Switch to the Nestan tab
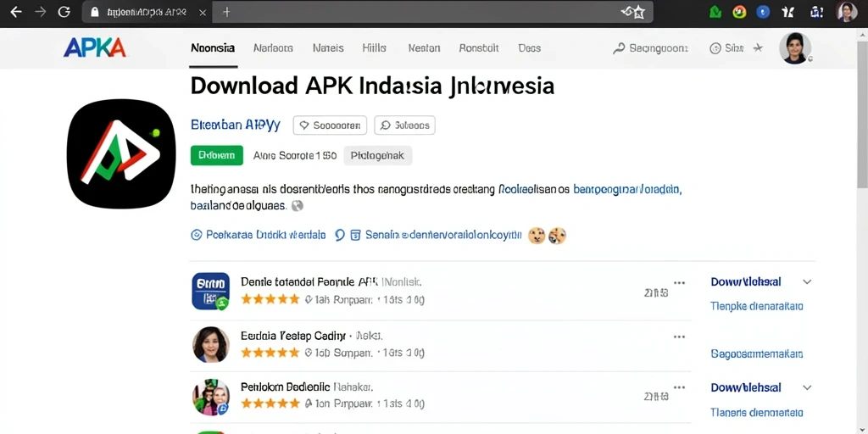Image resolution: width=868 pixels, height=434 pixels. pyautogui.click(x=424, y=48)
